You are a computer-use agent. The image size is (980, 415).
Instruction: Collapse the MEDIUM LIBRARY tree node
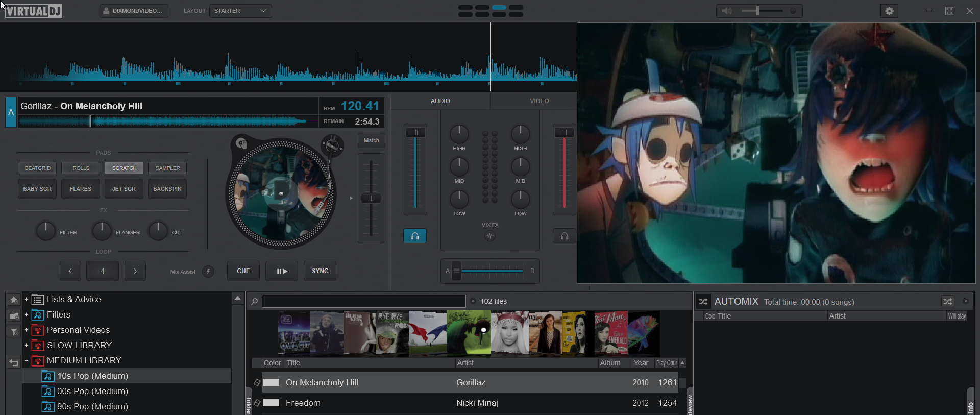point(26,360)
